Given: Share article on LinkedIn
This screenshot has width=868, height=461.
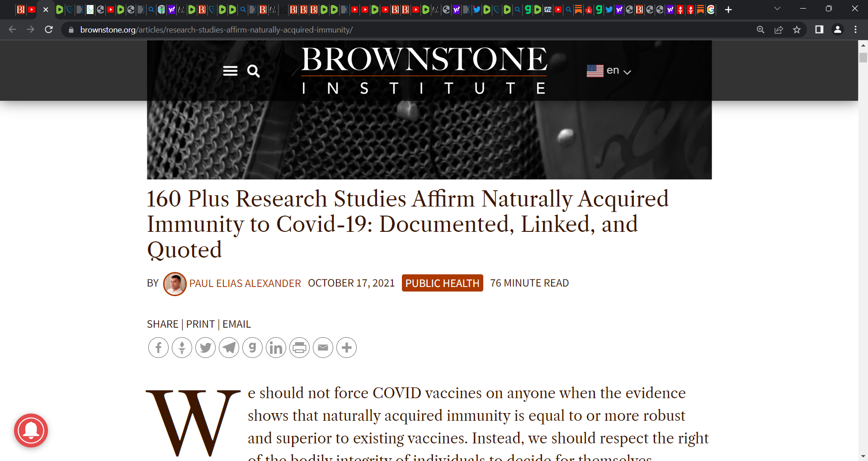Looking at the screenshot, I should (276, 348).
